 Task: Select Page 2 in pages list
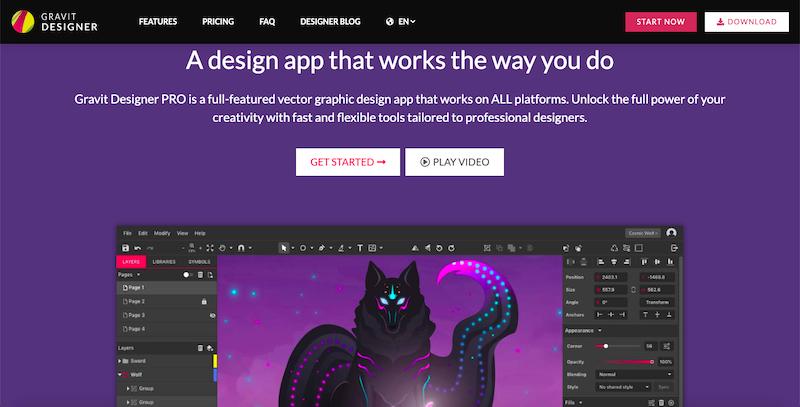[x=167, y=301]
